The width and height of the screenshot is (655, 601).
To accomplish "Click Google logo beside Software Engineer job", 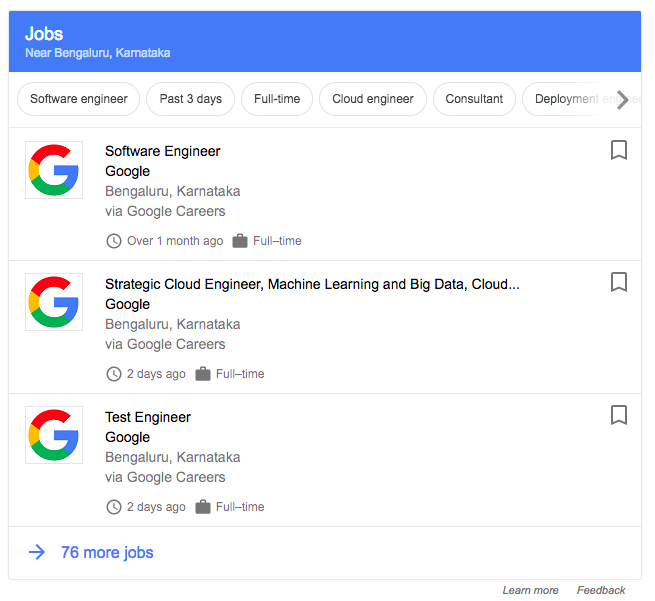I will 54,170.
